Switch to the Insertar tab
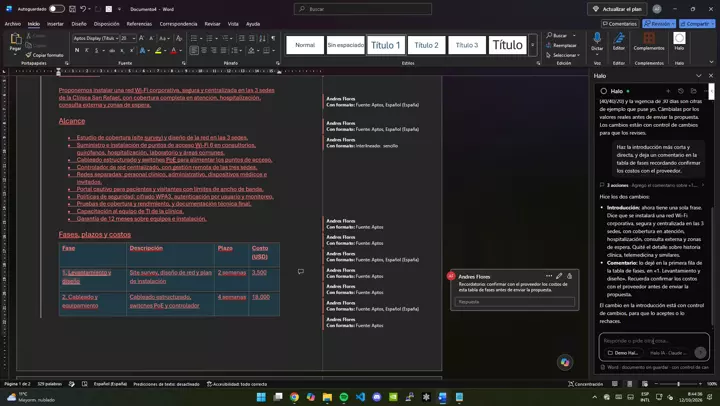 pos(55,24)
